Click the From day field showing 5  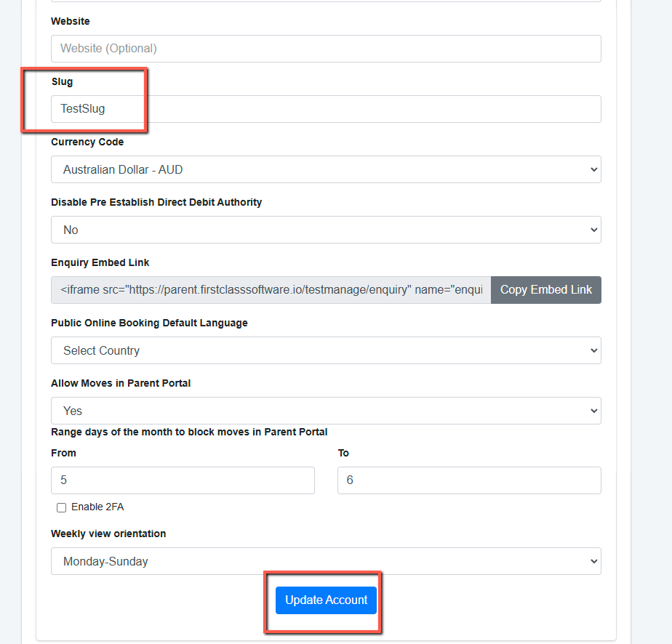[183, 480]
